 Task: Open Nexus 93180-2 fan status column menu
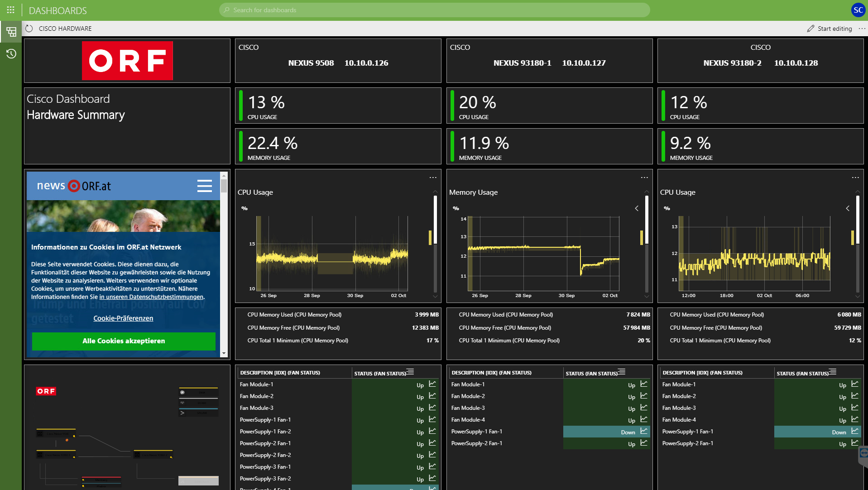(833, 372)
